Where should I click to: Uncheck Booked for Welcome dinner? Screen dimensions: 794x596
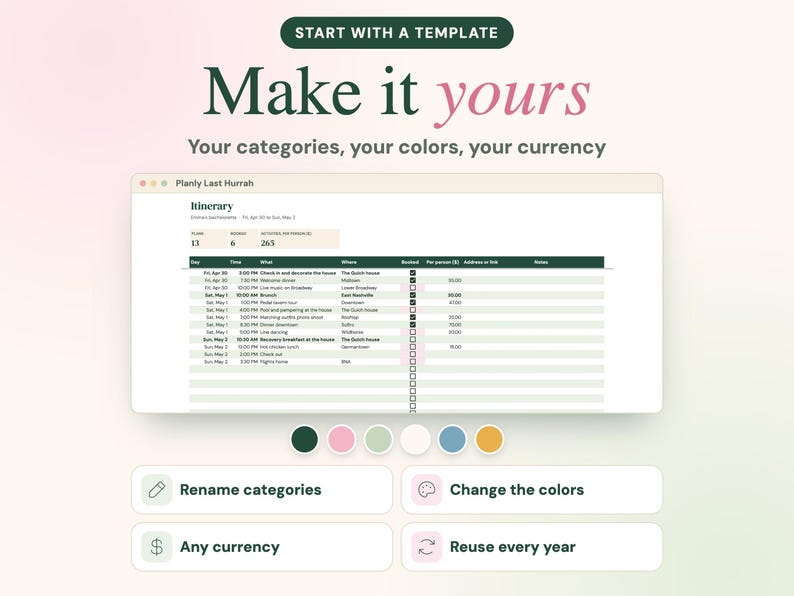[413, 280]
